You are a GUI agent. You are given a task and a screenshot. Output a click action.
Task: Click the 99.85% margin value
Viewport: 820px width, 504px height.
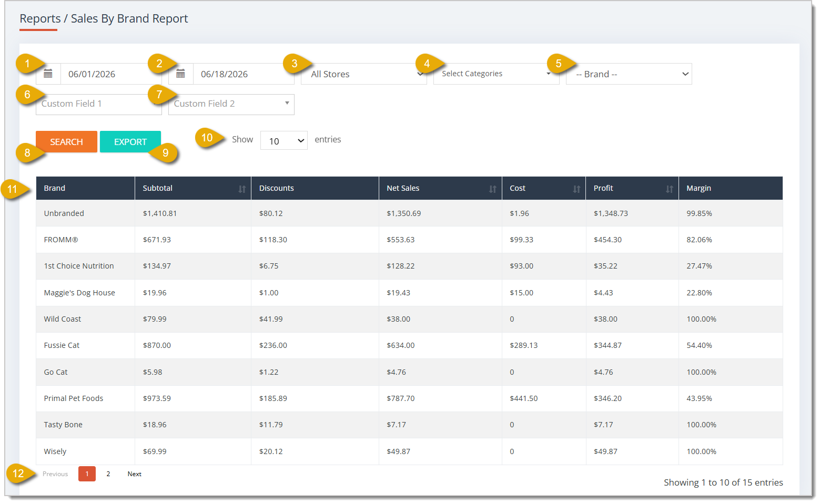[x=700, y=213]
